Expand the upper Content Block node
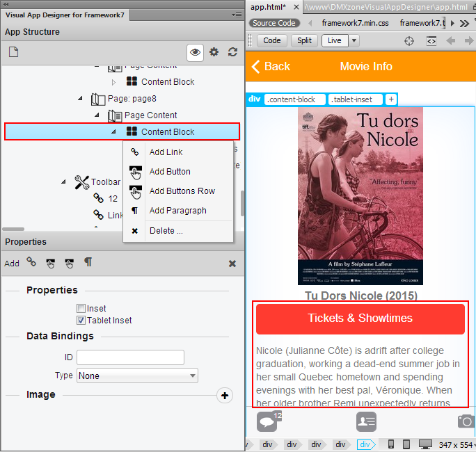 pos(113,82)
